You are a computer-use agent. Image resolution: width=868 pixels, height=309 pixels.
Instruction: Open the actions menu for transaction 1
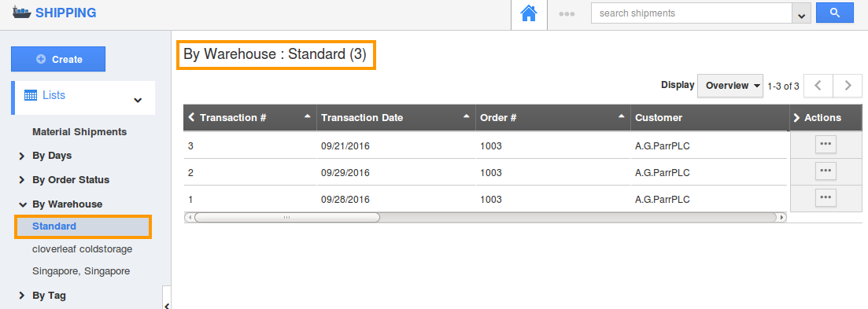pos(826,197)
